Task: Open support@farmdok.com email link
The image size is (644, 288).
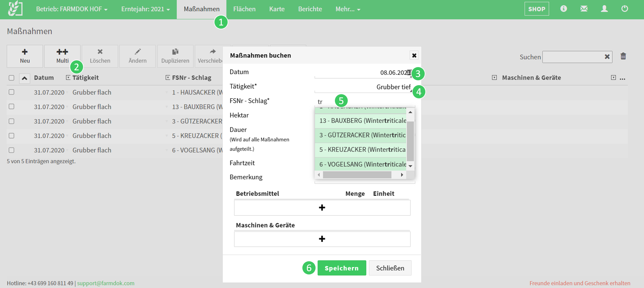Action: pyautogui.click(x=106, y=283)
